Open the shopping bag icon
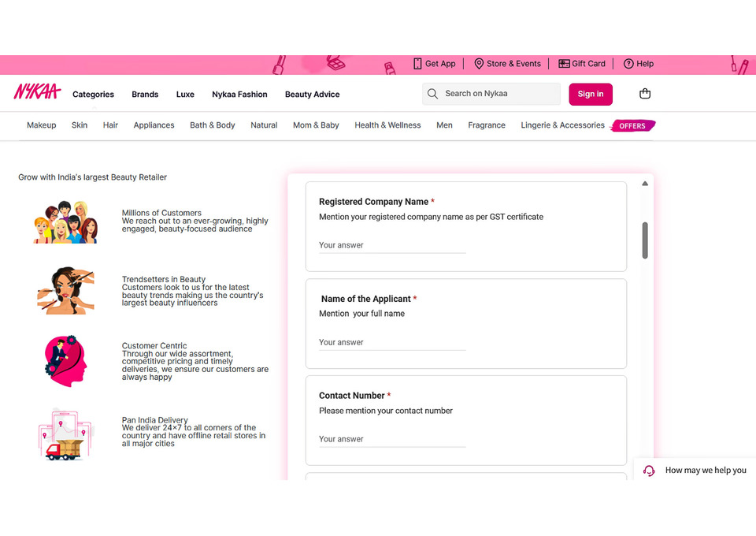Screen dimensions: 756x536 click(x=645, y=94)
